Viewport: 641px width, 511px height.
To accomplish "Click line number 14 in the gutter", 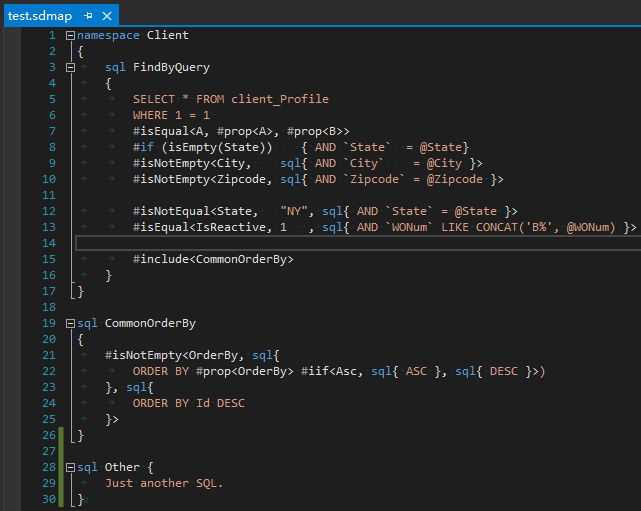I will point(50,244).
